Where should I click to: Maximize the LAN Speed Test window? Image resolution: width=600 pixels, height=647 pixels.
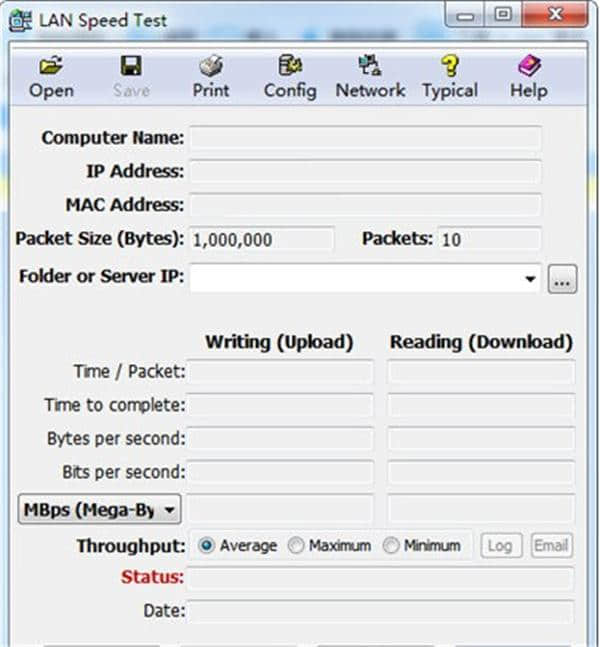[x=503, y=16]
